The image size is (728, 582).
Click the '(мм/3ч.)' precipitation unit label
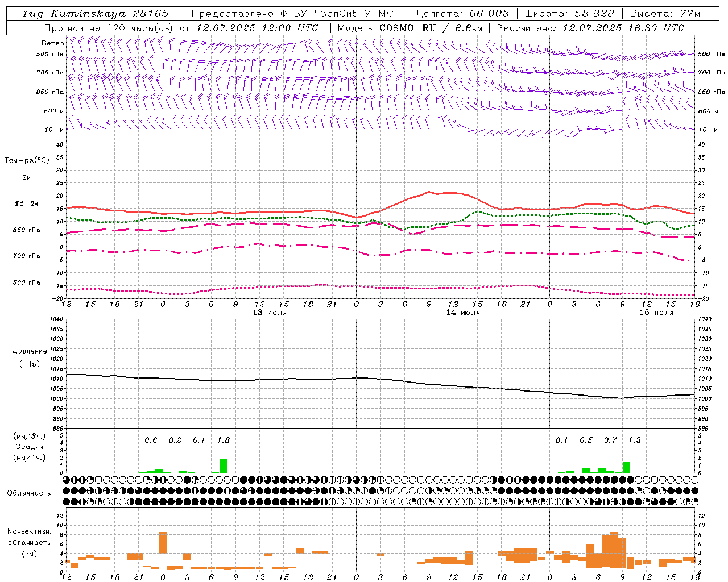coord(30,436)
